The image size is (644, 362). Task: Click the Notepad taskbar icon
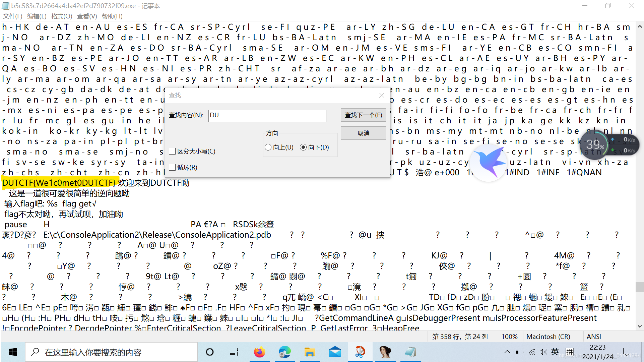pyautogui.click(x=410, y=352)
